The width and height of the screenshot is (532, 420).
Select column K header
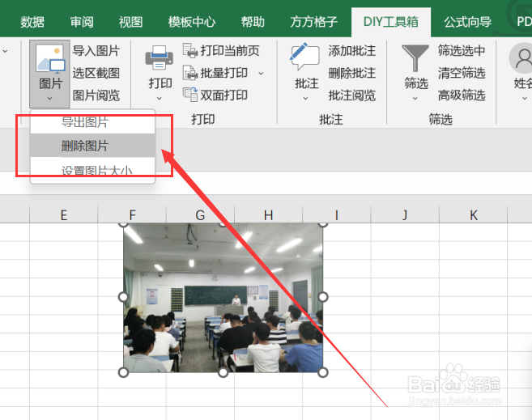click(x=474, y=214)
